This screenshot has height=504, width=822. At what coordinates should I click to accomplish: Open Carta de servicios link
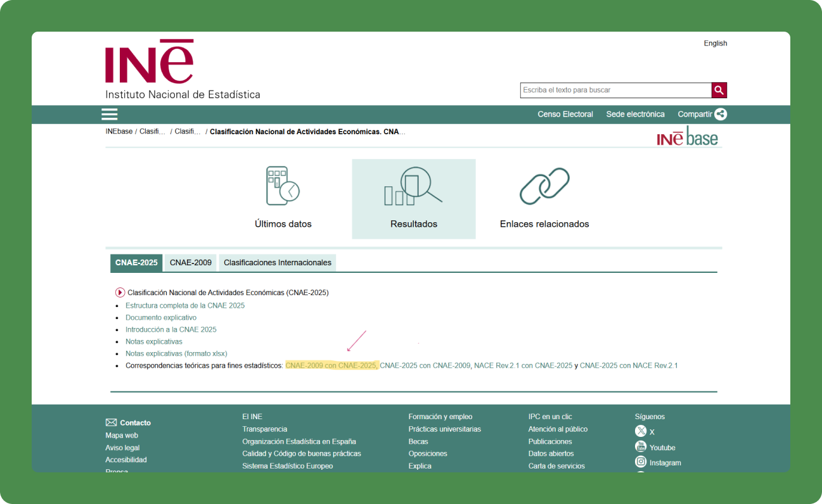click(557, 466)
